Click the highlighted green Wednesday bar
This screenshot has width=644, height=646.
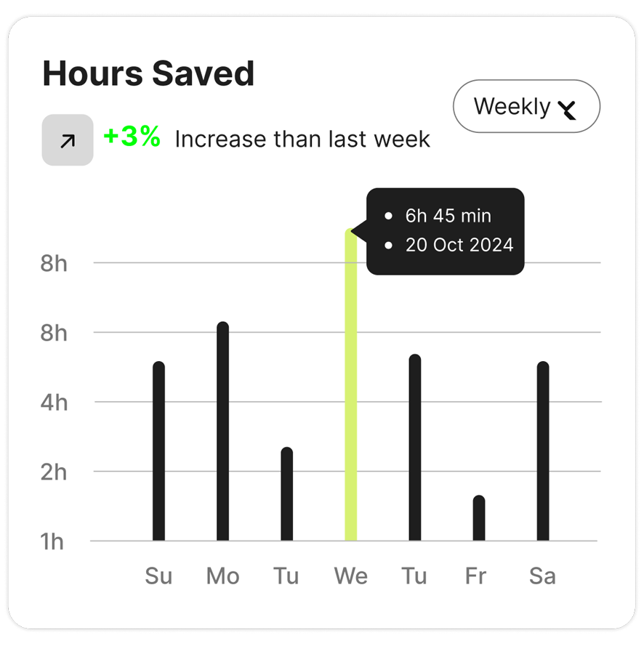point(351,385)
